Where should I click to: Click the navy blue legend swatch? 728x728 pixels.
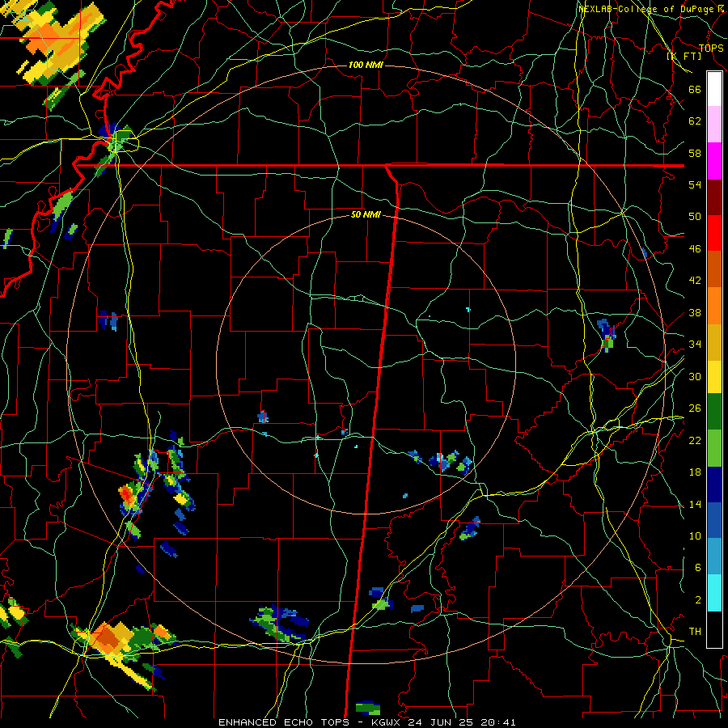[x=714, y=485]
